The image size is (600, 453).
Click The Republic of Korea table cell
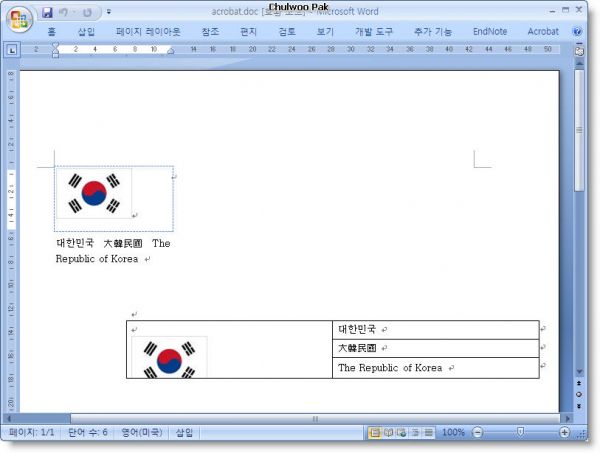(436, 368)
